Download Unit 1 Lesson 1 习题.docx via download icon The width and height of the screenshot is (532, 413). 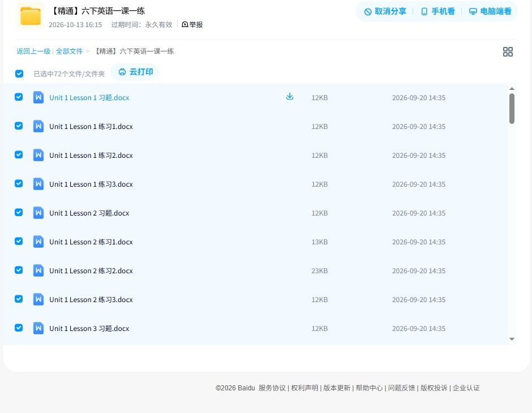click(289, 97)
